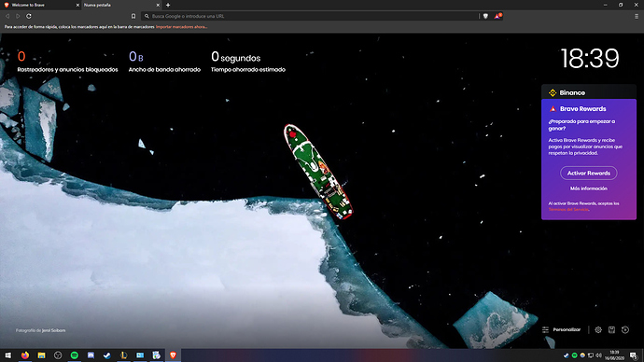Open the settings gear icon at bottom right

click(x=598, y=329)
